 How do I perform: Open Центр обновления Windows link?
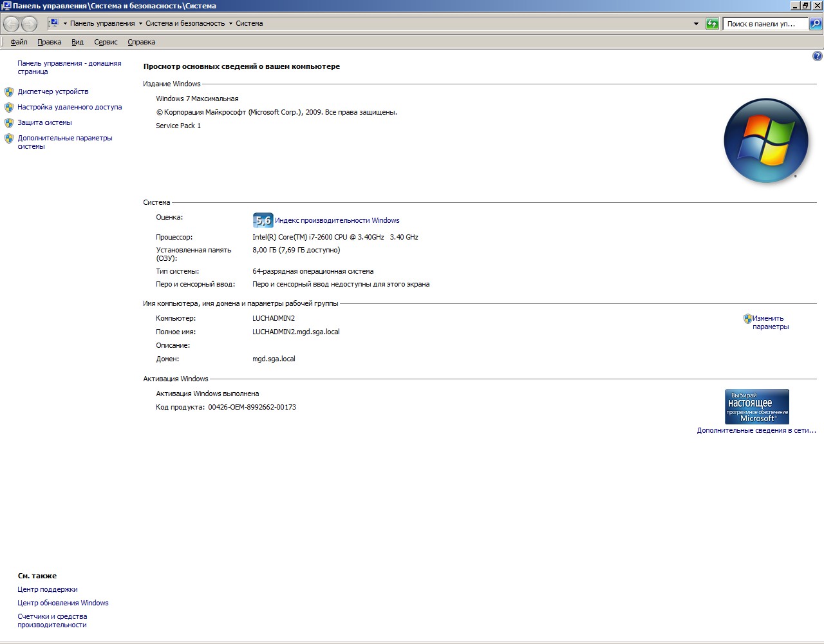(x=63, y=603)
